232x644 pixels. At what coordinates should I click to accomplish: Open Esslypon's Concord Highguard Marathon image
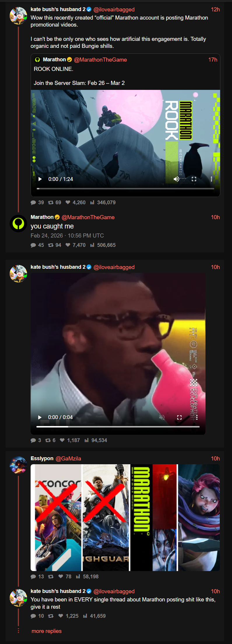pos(125,518)
